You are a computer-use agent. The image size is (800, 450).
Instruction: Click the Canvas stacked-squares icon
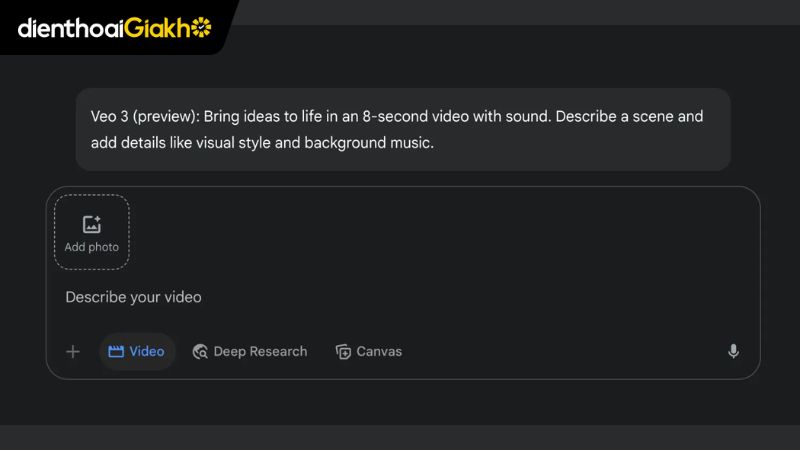343,352
